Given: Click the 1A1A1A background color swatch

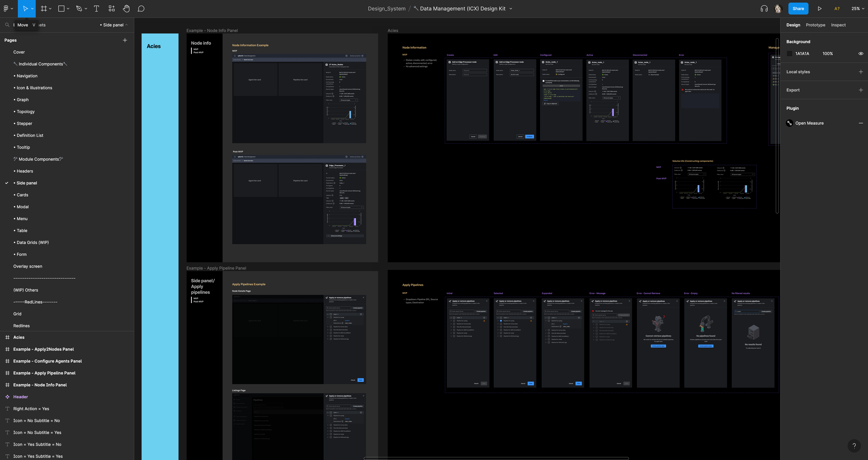Looking at the screenshot, I should 790,53.
